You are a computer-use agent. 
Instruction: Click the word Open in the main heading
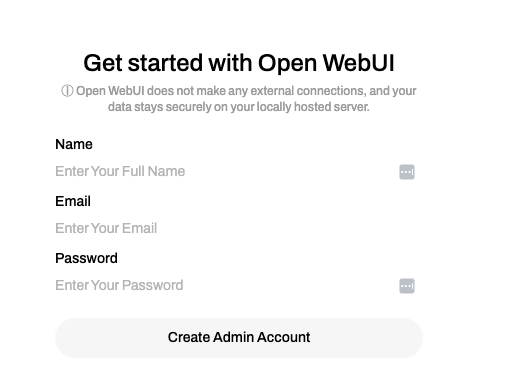click(x=287, y=64)
